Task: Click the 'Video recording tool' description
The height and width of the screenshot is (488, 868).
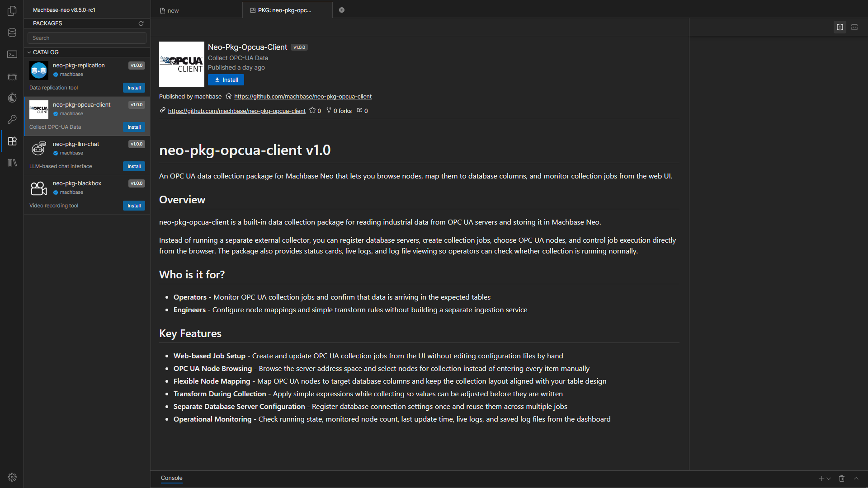Action: (x=54, y=206)
